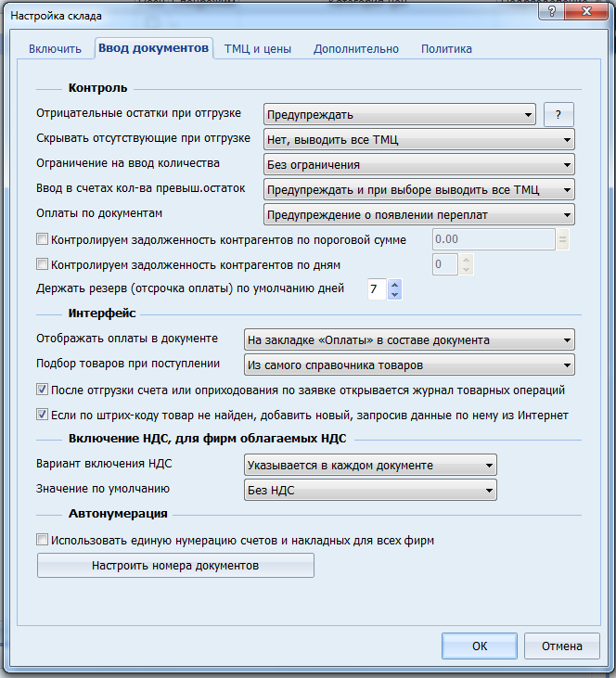This screenshot has height=678, width=616.
Task: Increase reserve days with spinner up arrow
Action: (394, 285)
